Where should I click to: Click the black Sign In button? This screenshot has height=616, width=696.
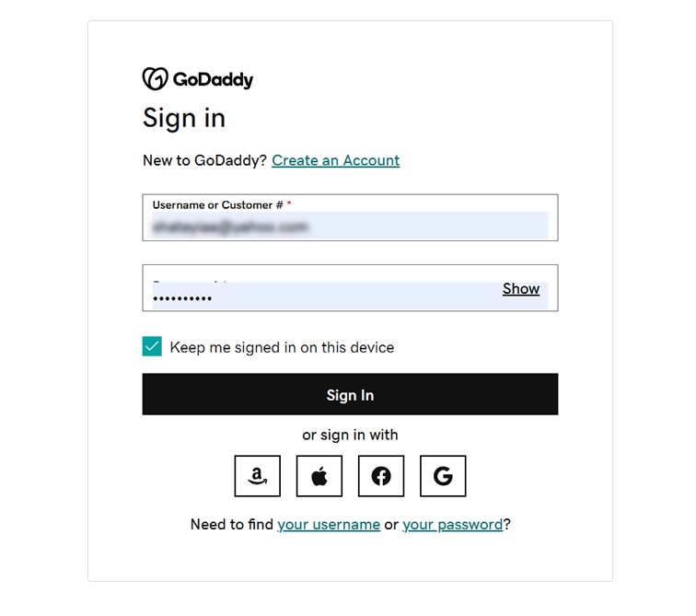350,394
